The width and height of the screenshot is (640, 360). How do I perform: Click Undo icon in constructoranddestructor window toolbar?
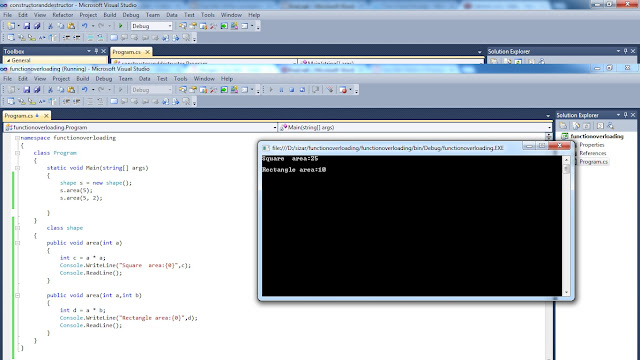[x=84, y=26]
